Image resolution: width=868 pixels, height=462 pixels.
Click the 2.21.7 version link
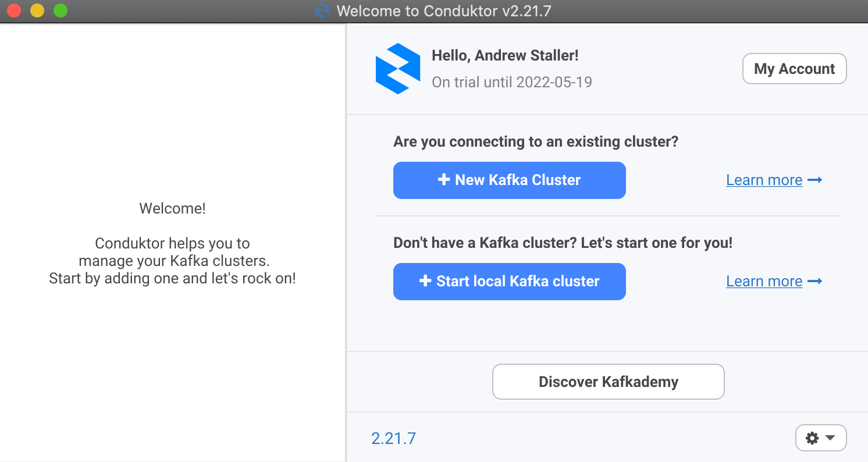(x=394, y=438)
